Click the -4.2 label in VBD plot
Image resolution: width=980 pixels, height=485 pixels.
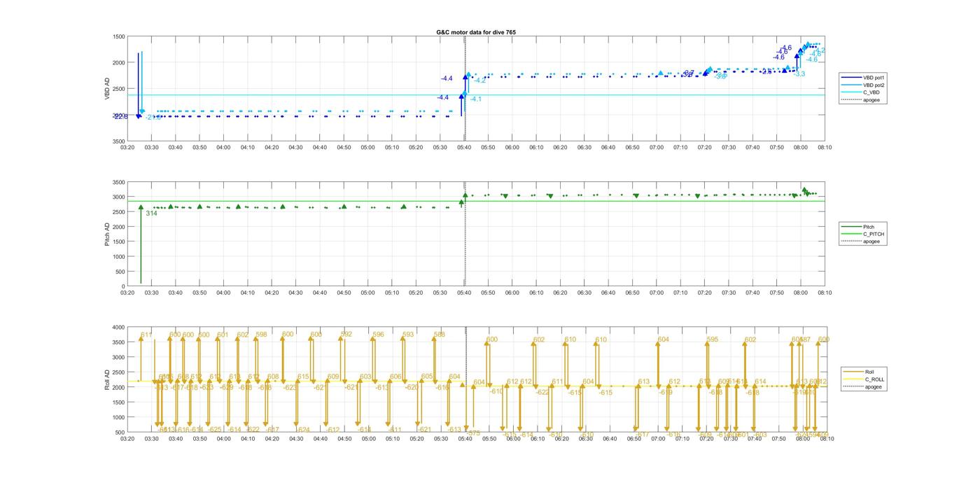(x=479, y=81)
